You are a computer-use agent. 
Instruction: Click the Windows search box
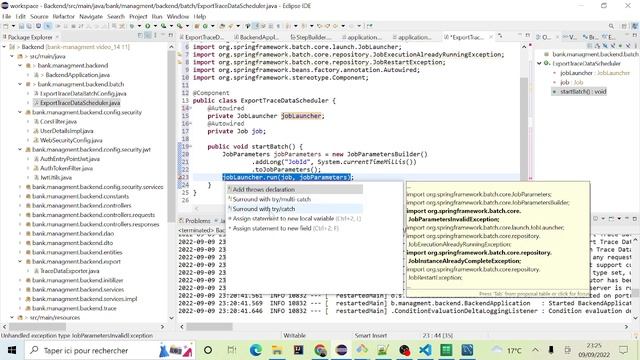coord(109,350)
